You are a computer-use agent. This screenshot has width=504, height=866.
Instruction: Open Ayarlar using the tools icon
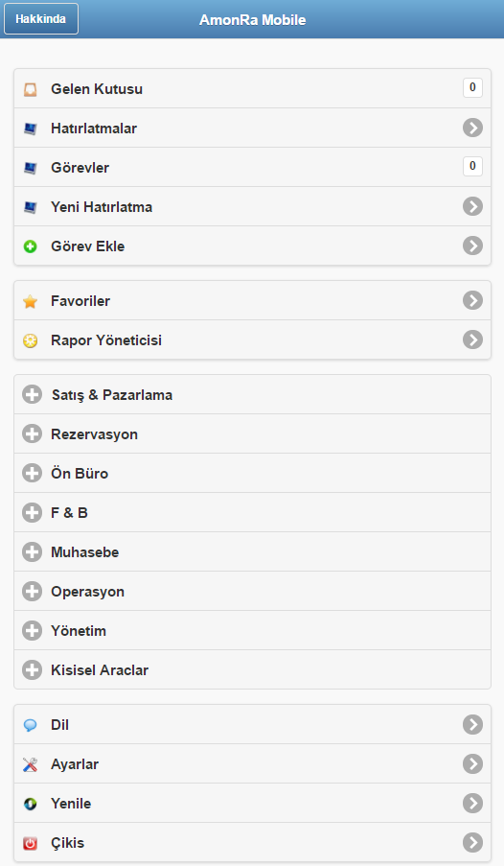coord(31,764)
